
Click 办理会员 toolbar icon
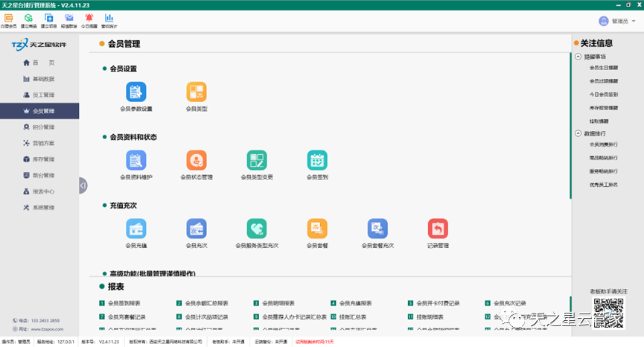point(8,19)
